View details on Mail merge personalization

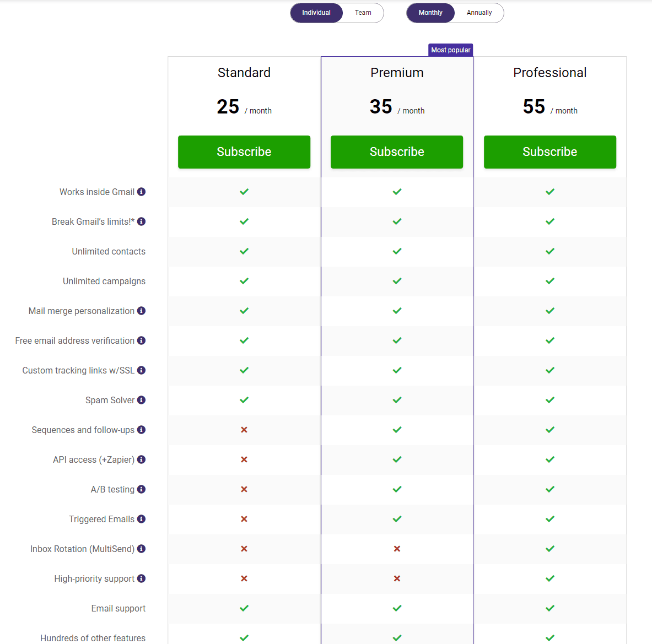tap(142, 311)
